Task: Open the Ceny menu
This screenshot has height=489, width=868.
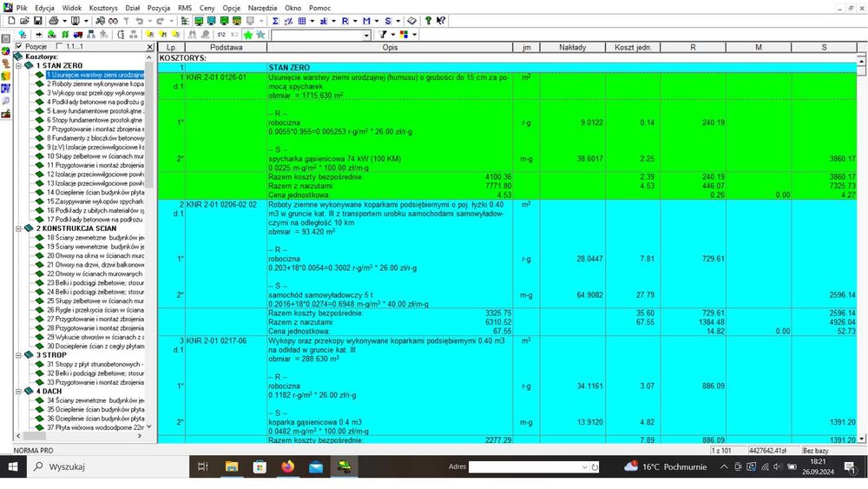Action: (207, 8)
